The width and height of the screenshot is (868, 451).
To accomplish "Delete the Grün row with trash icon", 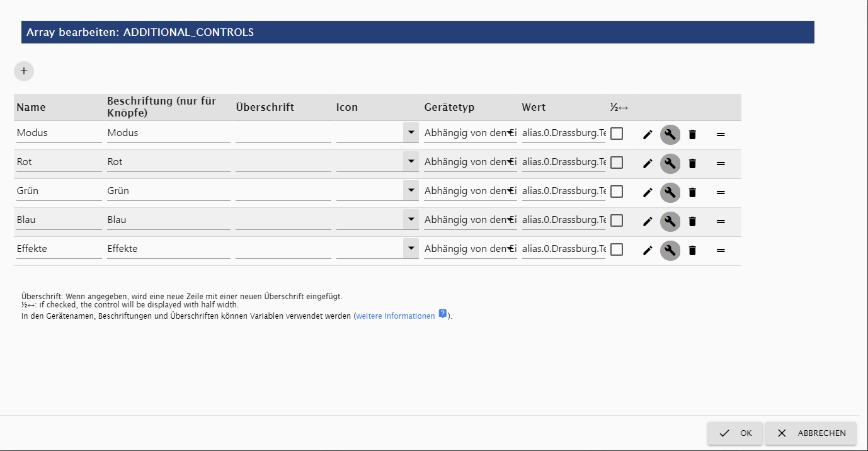I will [x=692, y=192].
